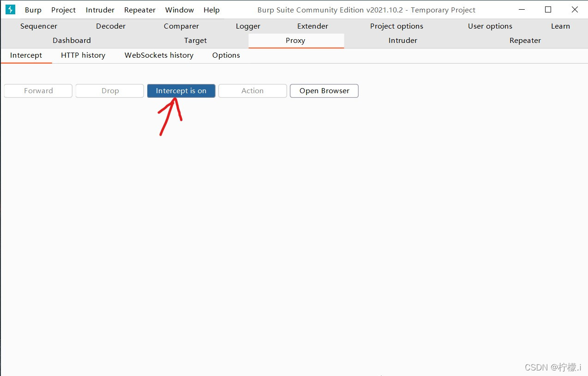Switch to the Learn tab

point(561,26)
